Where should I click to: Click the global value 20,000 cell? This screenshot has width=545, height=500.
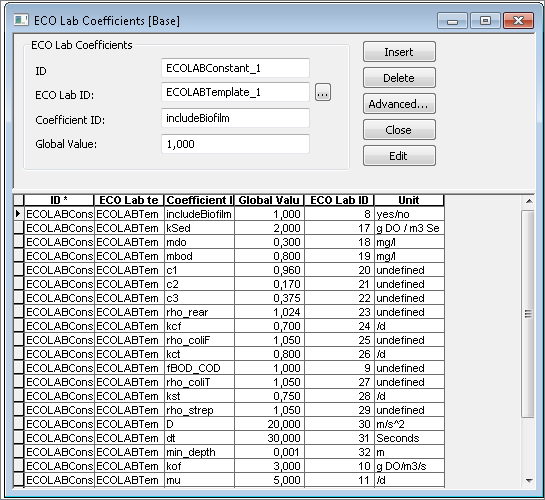[x=269, y=424]
